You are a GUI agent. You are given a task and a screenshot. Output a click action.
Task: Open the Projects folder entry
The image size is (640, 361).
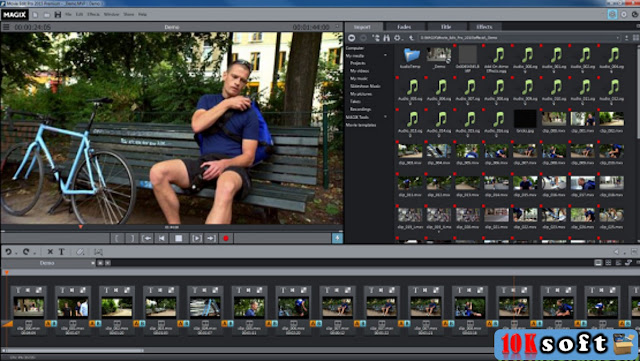point(358,63)
